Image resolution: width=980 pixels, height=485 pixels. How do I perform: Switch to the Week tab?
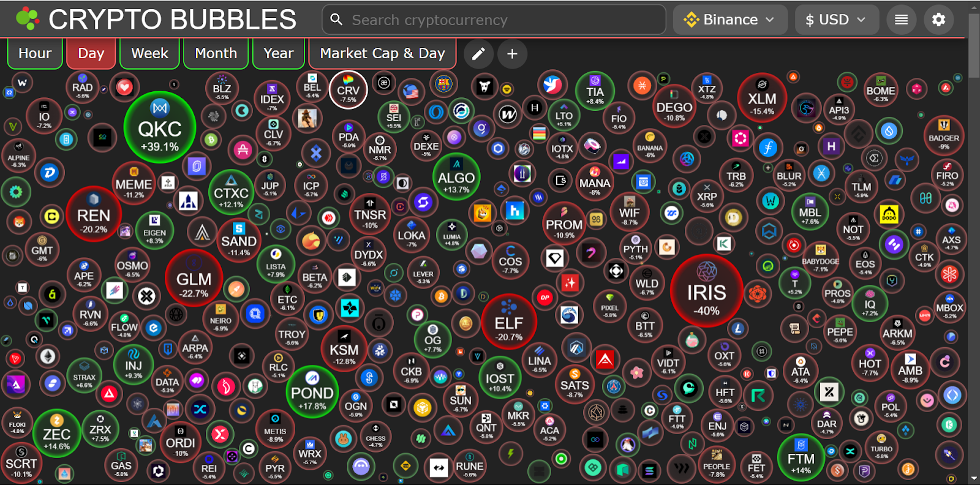click(149, 54)
